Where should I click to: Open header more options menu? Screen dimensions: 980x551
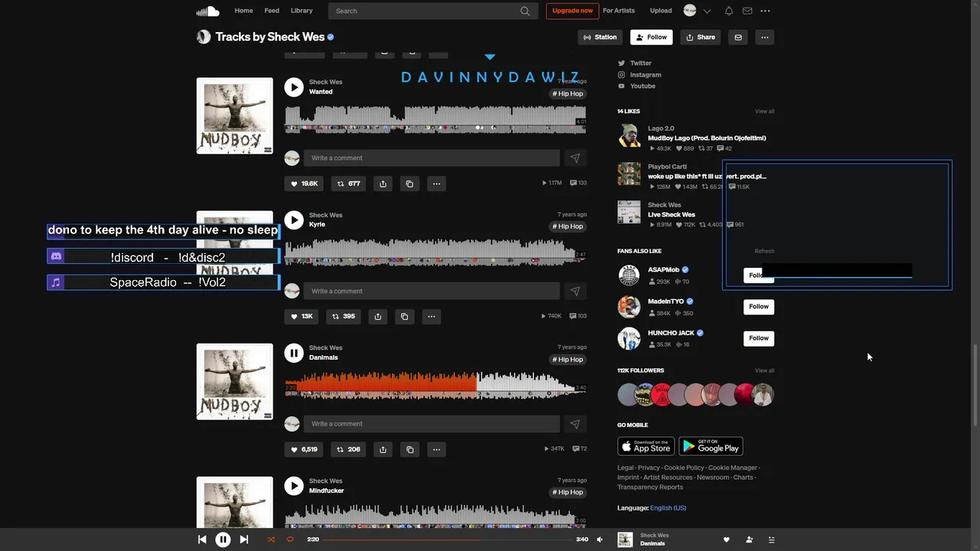(x=765, y=11)
